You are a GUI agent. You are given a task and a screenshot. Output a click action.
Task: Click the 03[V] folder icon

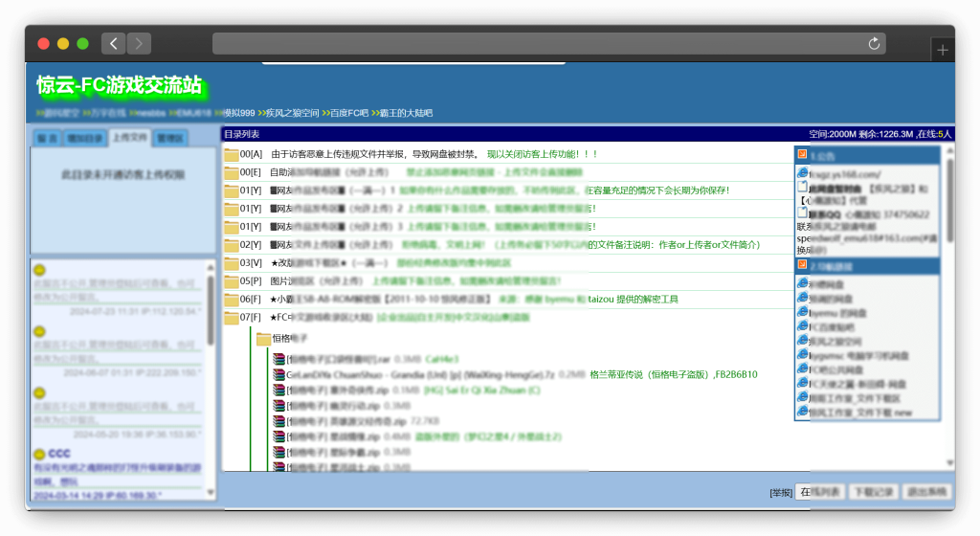[231, 263]
